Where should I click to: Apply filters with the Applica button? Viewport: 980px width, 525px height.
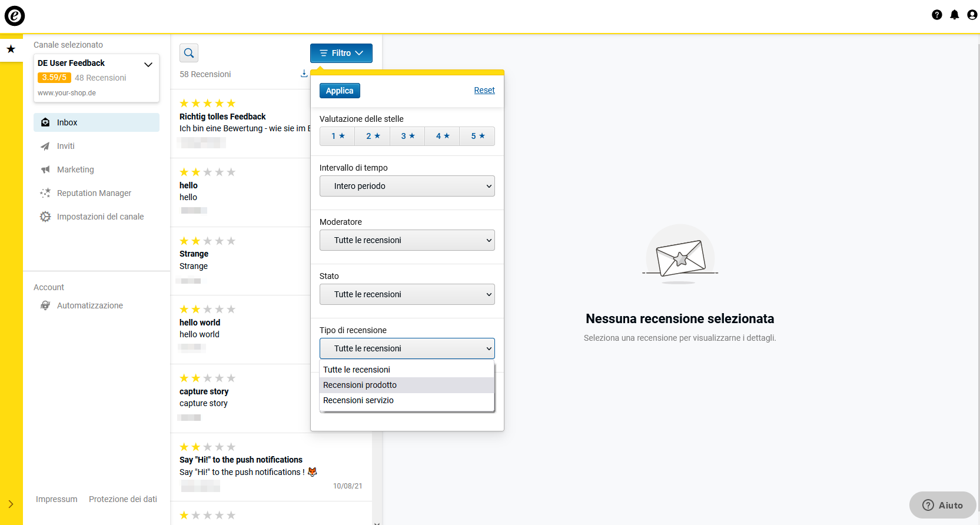click(x=340, y=91)
